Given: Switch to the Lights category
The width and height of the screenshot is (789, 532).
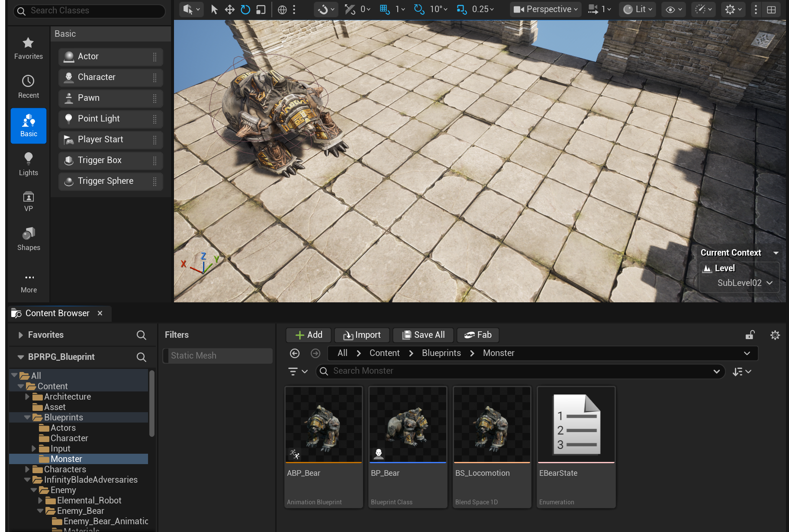Looking at the screenshot, I should 29,164.
